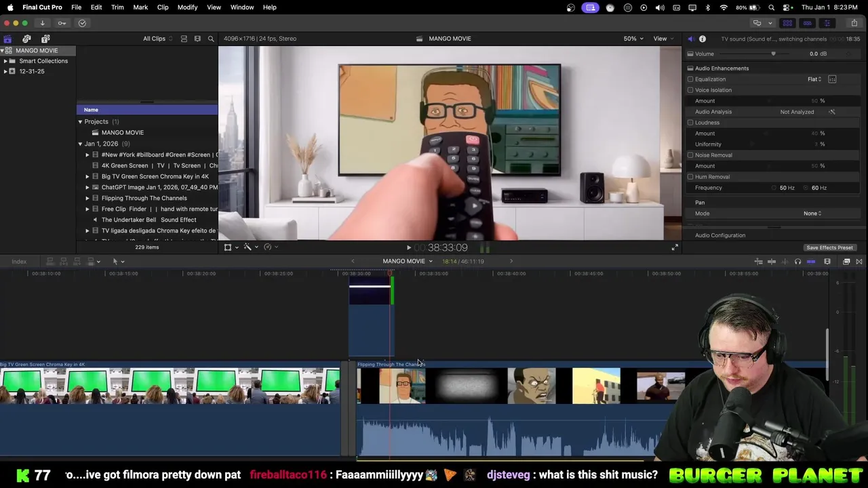Click the Big TV Green Screen timeline clip
This screenshot has width=868, height=488.
coord(170,408)
